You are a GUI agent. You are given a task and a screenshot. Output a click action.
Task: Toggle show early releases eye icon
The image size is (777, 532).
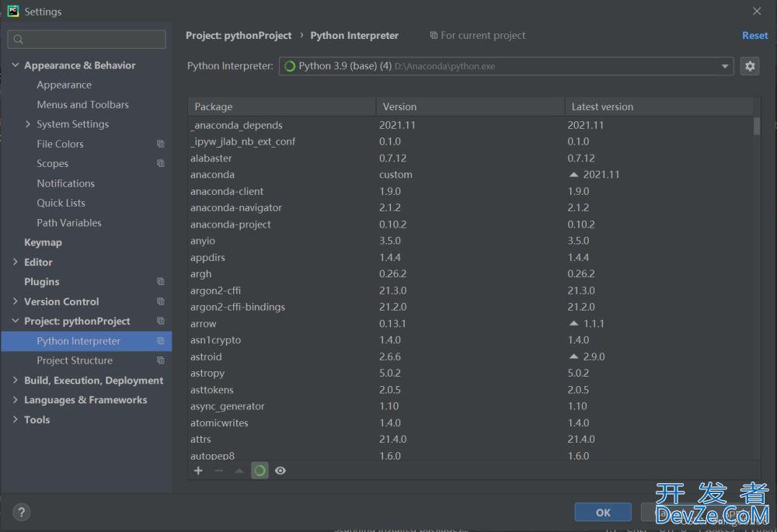[x=280, y=471]
